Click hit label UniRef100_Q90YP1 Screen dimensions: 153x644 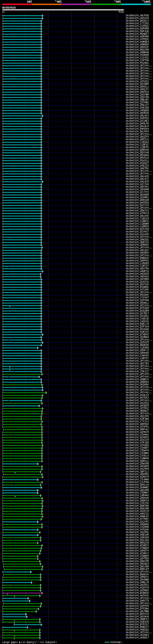pyautogui.click(x=137, y=187)
